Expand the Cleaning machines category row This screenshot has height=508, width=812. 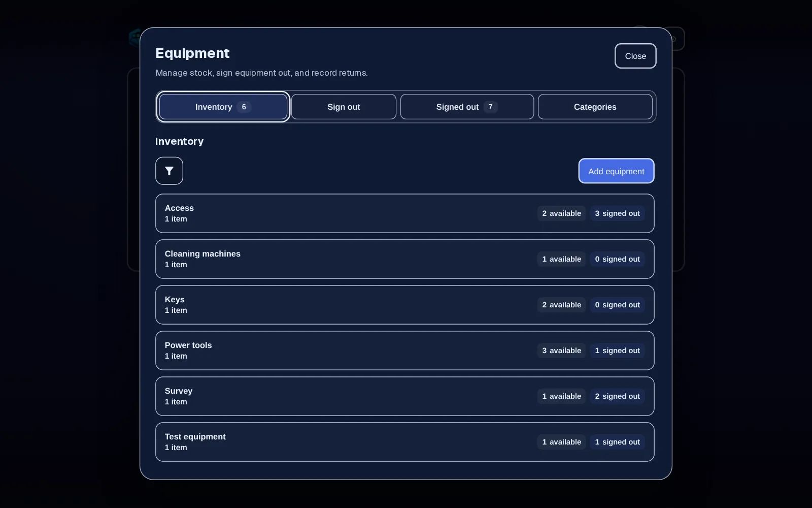coord(404,259)
